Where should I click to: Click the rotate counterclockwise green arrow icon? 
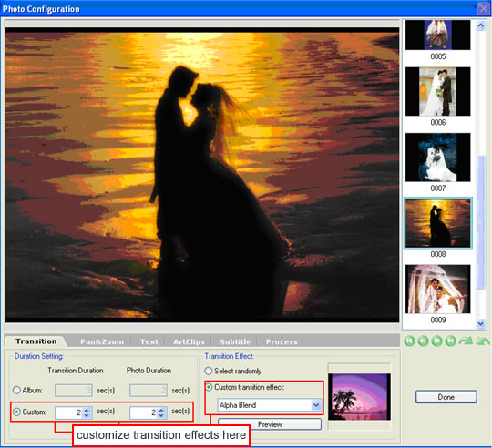[x=483, y=341]
